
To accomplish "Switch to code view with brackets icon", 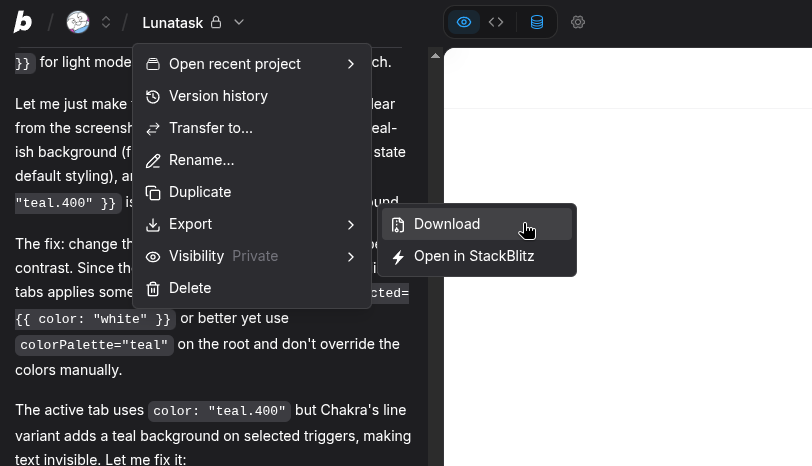I will coord(496,22).
